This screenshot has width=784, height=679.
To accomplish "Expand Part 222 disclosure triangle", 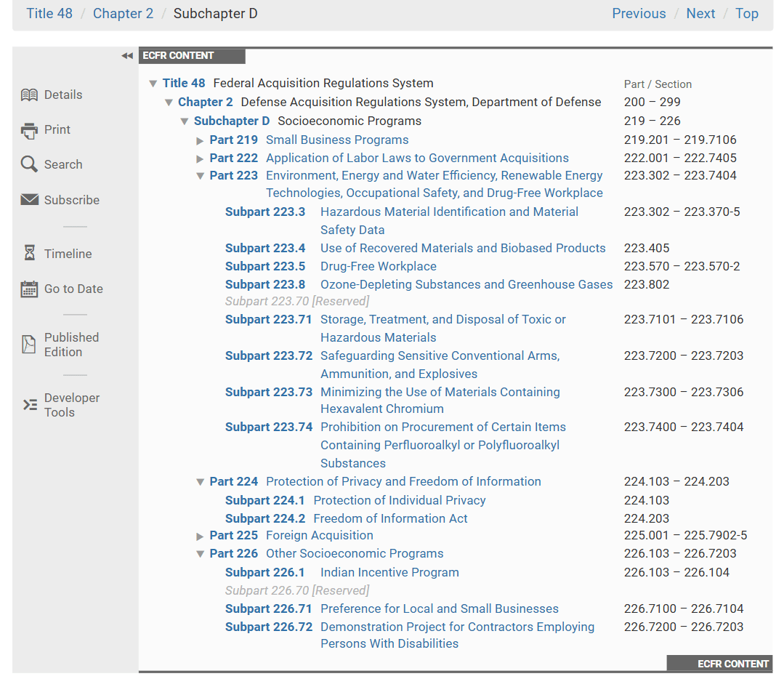I will [x=200, y=158].
